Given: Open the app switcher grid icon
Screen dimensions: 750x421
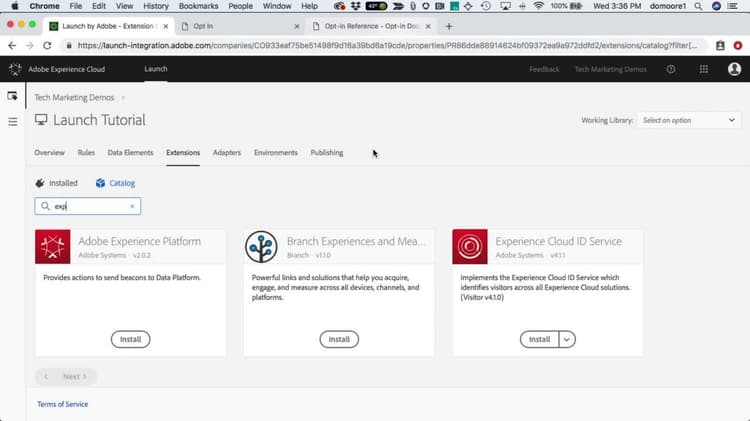Looking at the screenshot, I should [704, 69].
